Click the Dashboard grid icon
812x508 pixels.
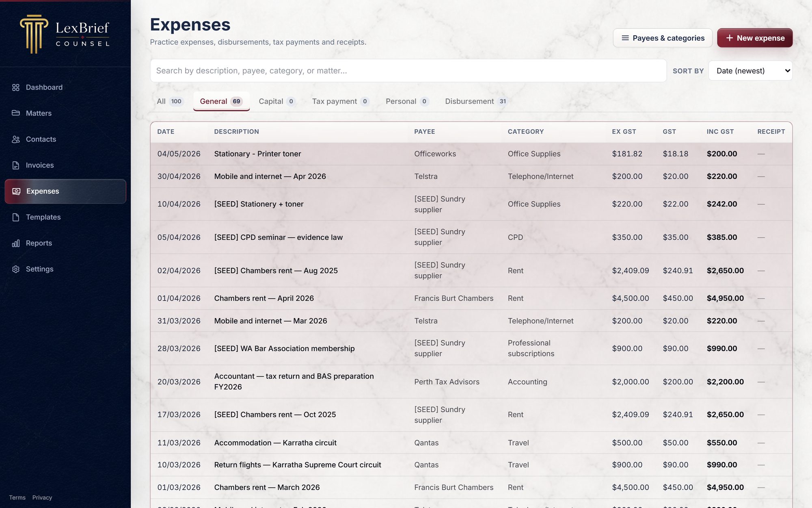click(x=16, y=87)
